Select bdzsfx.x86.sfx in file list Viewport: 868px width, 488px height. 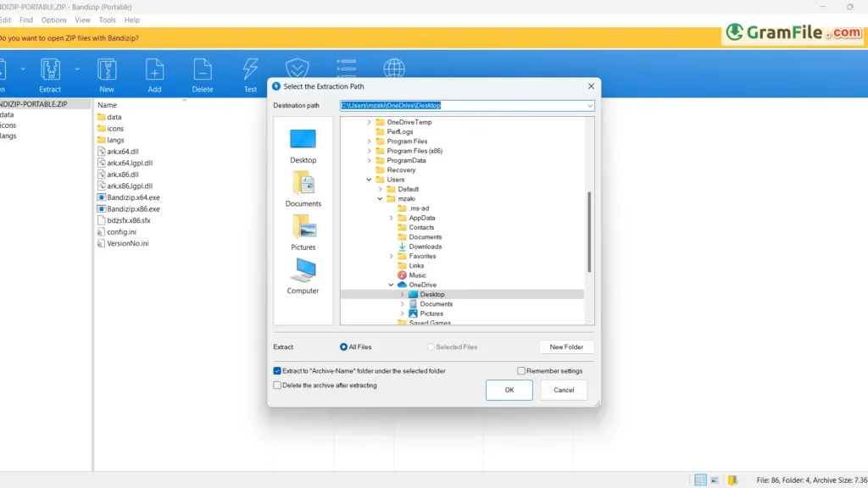click(x=124, y=220)
